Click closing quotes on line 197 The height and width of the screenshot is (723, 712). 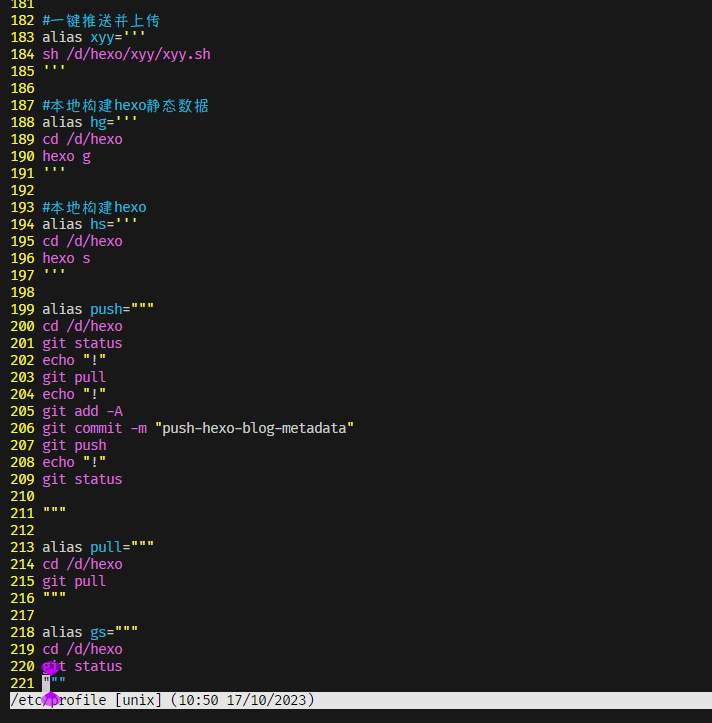tap(54, 273)
